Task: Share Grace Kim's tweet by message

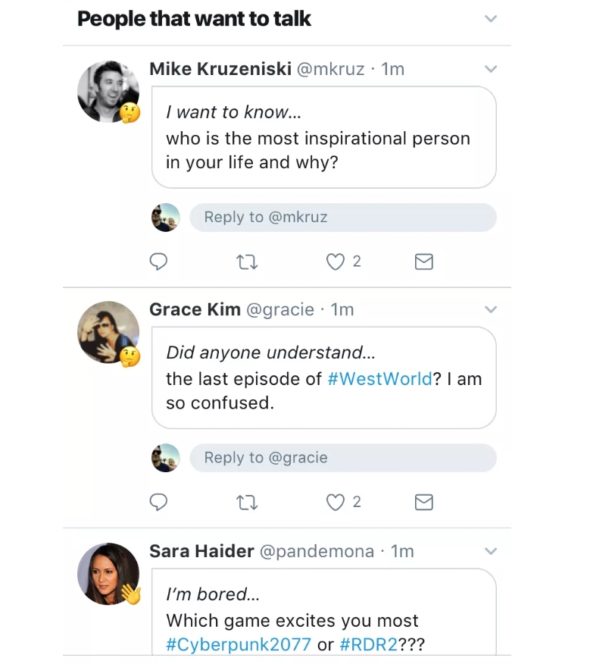Action: point(424,502)
